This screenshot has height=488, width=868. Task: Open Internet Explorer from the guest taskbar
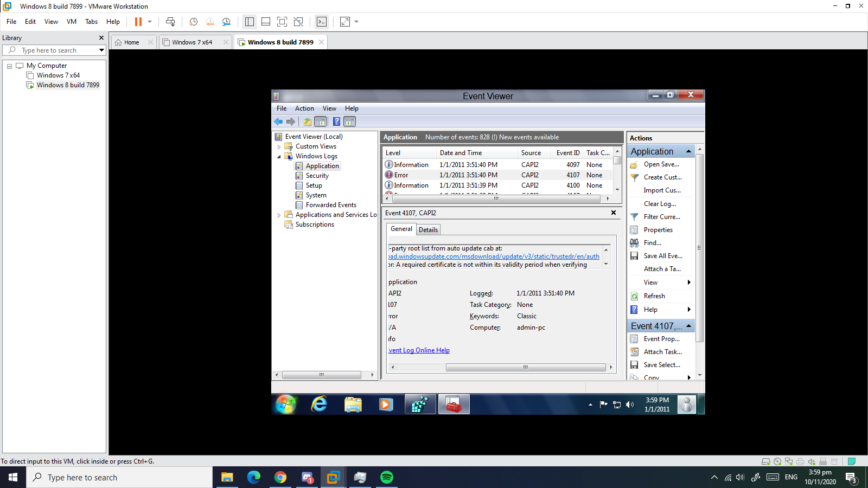[x=319, y=404]
